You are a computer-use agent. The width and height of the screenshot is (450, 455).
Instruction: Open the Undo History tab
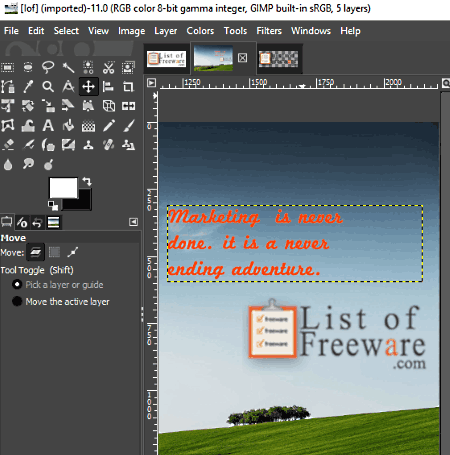coord(37,222)
